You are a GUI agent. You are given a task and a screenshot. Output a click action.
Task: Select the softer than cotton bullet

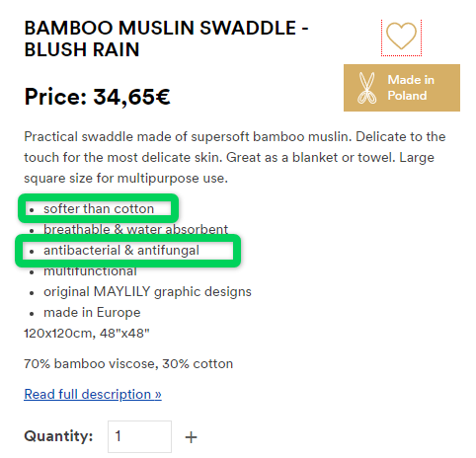tap(99, 208)
